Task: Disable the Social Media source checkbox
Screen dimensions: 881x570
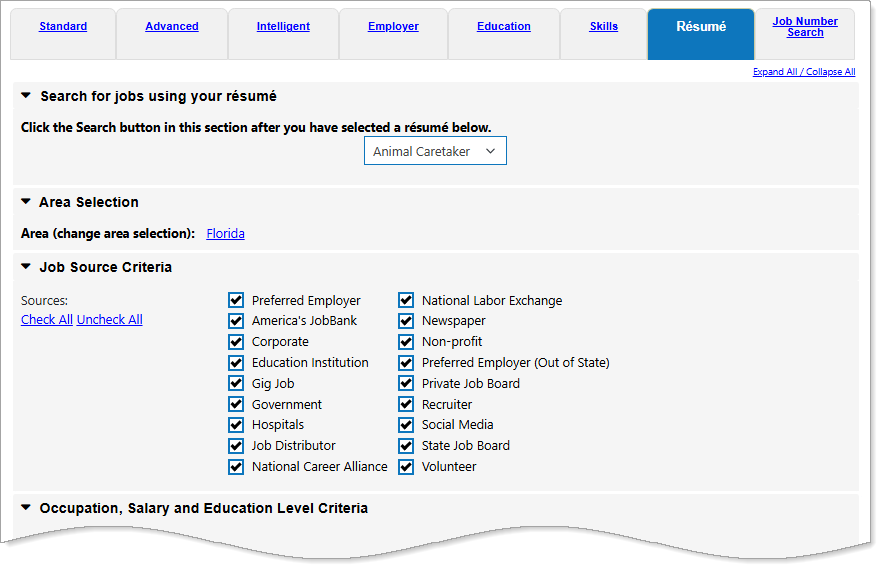Action: [406, 425]
